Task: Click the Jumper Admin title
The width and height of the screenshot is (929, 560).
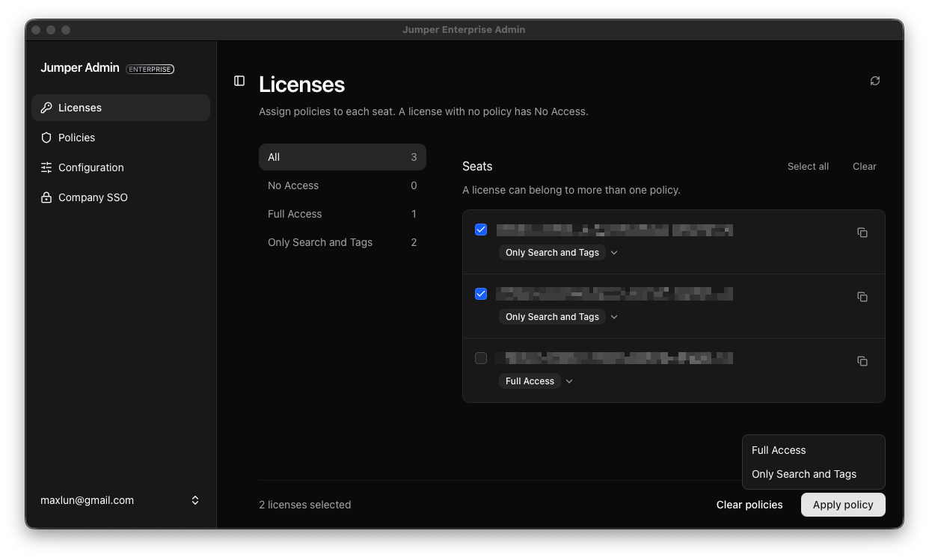Action: pos(80,68)
